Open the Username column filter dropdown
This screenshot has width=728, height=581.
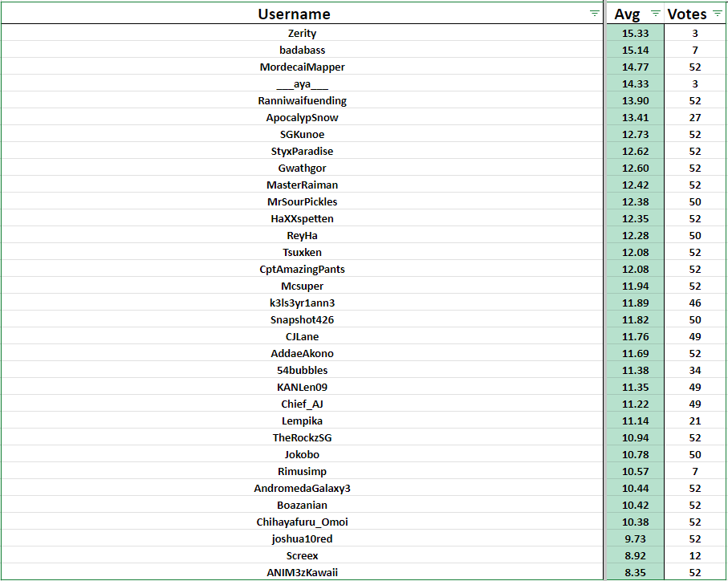594,14
